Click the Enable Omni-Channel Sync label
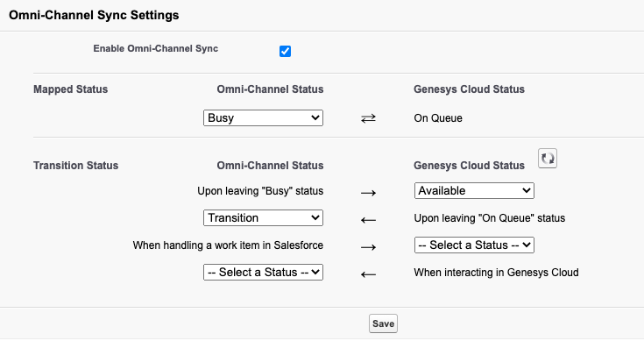Image resolution: width=644 pixels, height=341 pixels. 156,48
